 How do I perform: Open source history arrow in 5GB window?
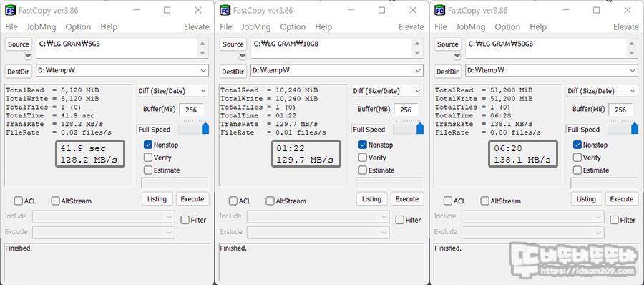click(x=27, y=56)
